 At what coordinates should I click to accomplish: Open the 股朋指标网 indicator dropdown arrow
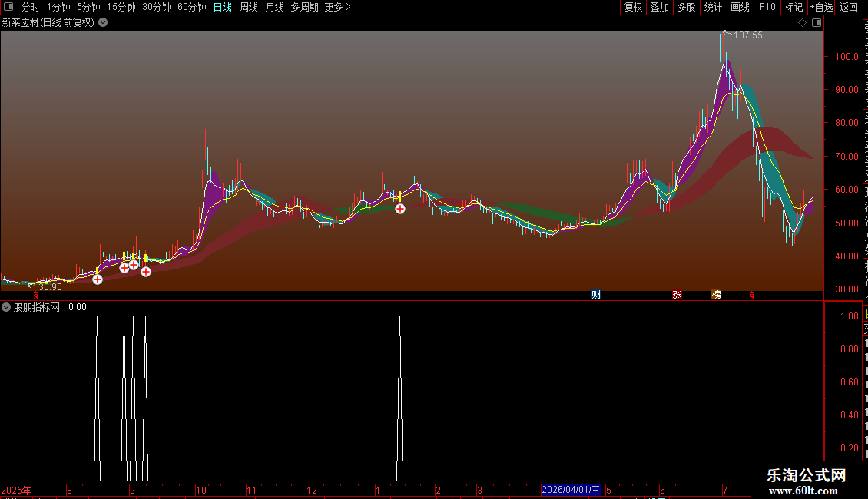[6, 307]
